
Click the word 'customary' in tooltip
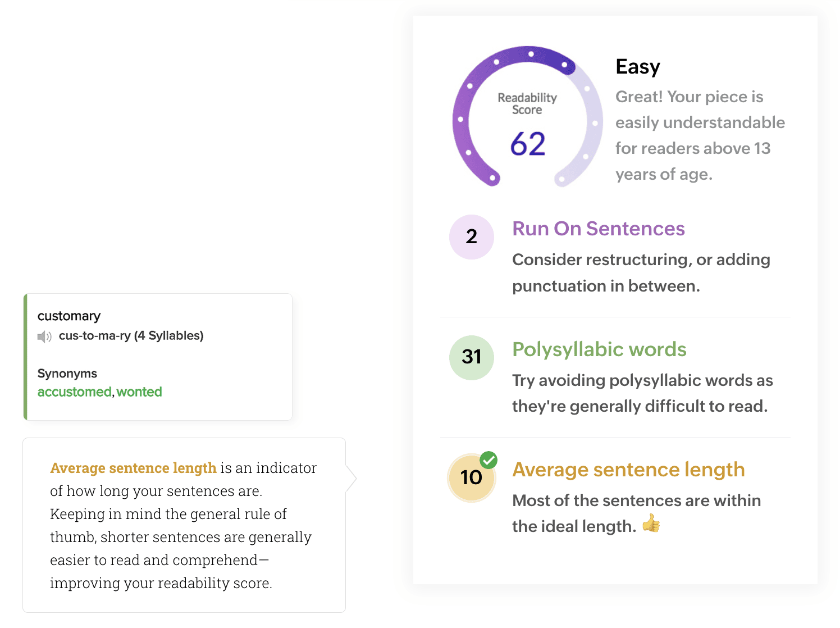coord(69,316)
